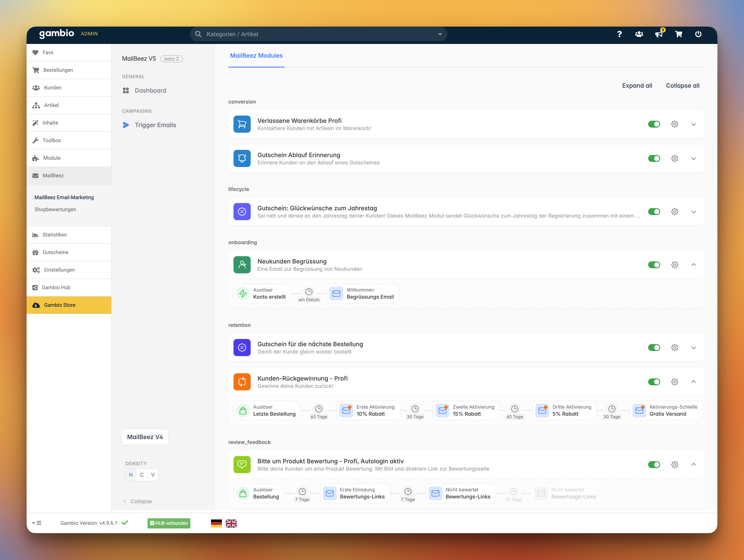This screenshot has width=744, height=560.
Task: Click the 10% Rabatt Erste Aktivierung step
Action: coord(368,410)
